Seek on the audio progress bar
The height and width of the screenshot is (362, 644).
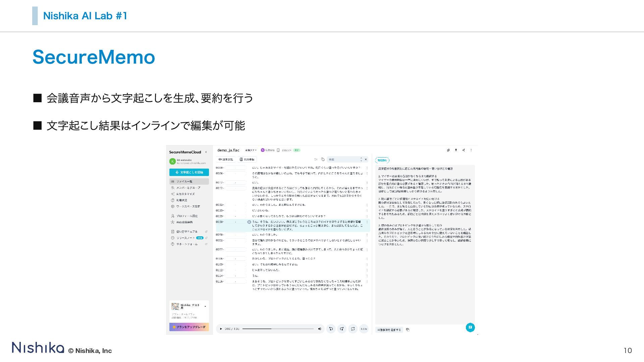[x=278, y=329]
